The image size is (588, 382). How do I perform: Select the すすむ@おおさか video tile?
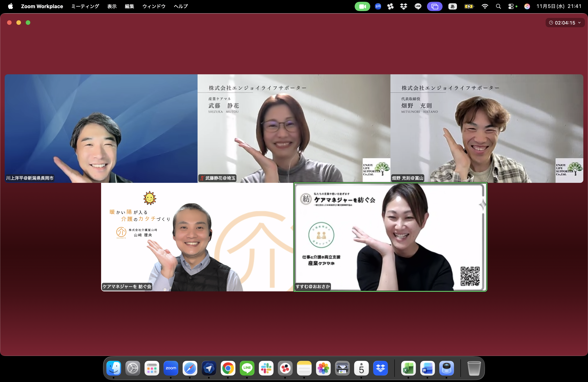(x=390, y=237)
